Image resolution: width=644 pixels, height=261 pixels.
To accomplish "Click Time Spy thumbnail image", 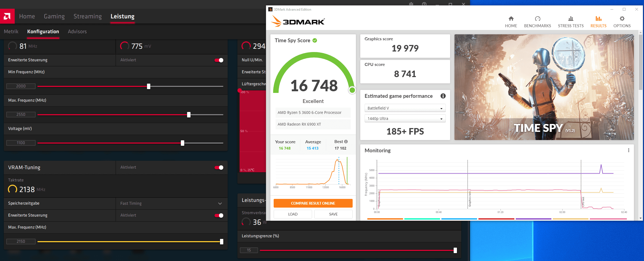I will pyautogui.click(x=544, y=87).
